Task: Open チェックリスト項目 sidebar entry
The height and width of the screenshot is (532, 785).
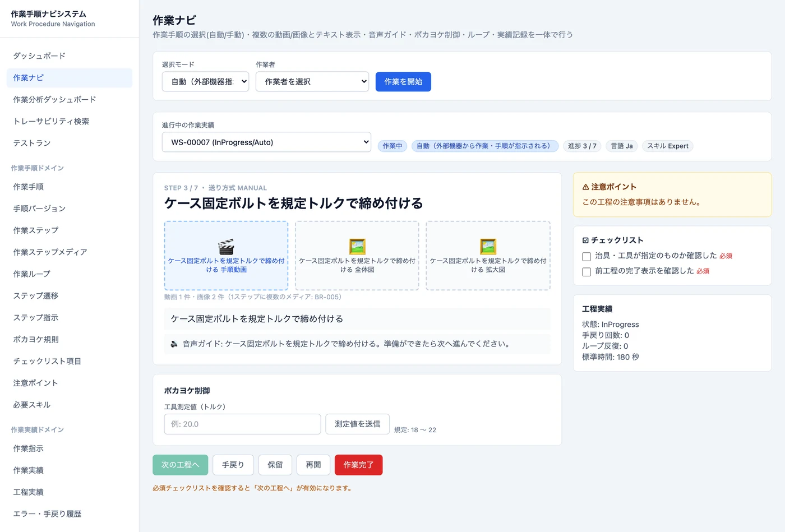Action: click(70, 362)
